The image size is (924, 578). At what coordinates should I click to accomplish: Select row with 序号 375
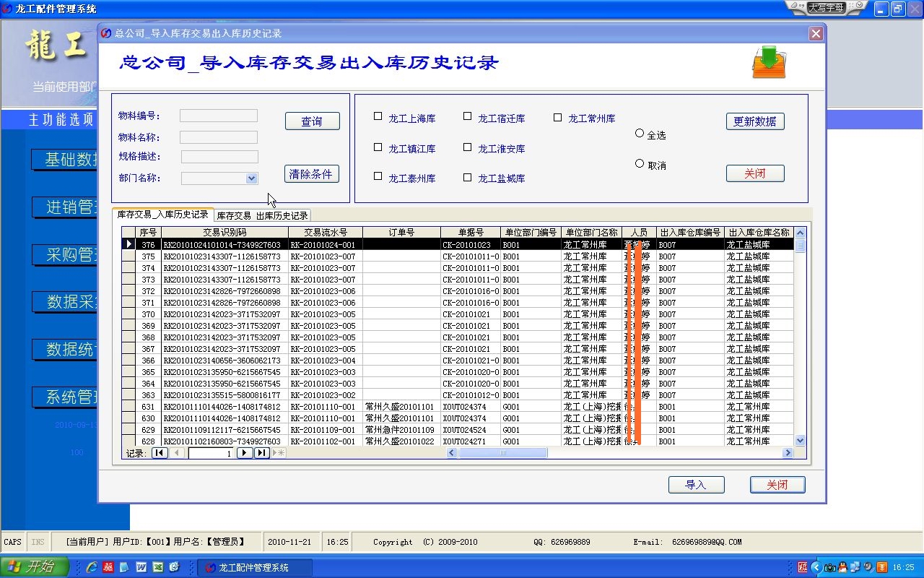click(x=458, y=256)
